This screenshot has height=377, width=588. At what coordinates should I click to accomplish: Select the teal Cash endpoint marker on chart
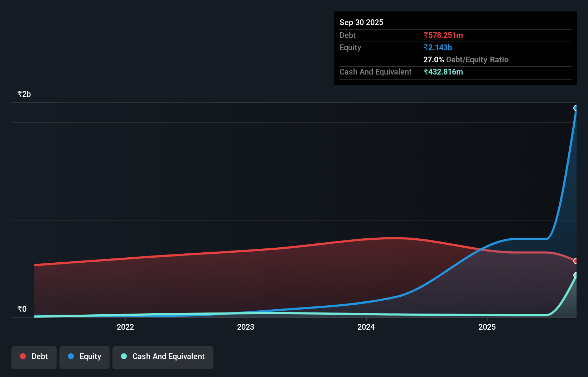575,276
